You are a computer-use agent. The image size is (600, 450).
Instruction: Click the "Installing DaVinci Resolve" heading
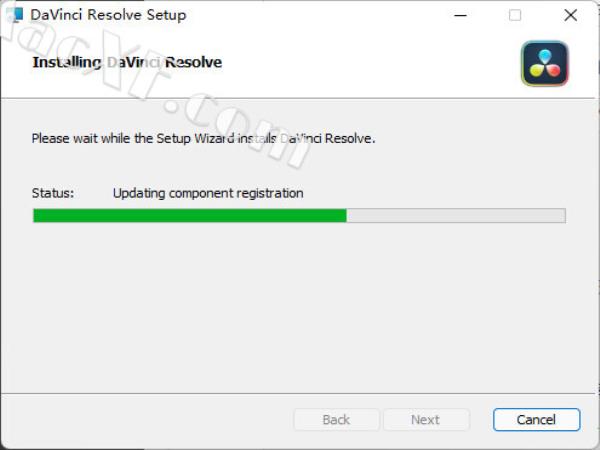coord(127,62)
